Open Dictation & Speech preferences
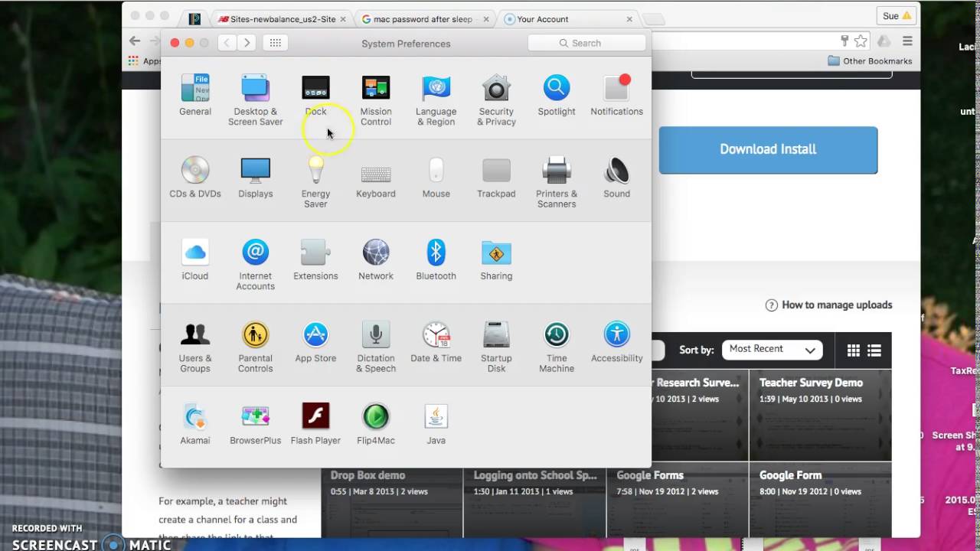The image size is (980, 551). click(x=376, y=347)
